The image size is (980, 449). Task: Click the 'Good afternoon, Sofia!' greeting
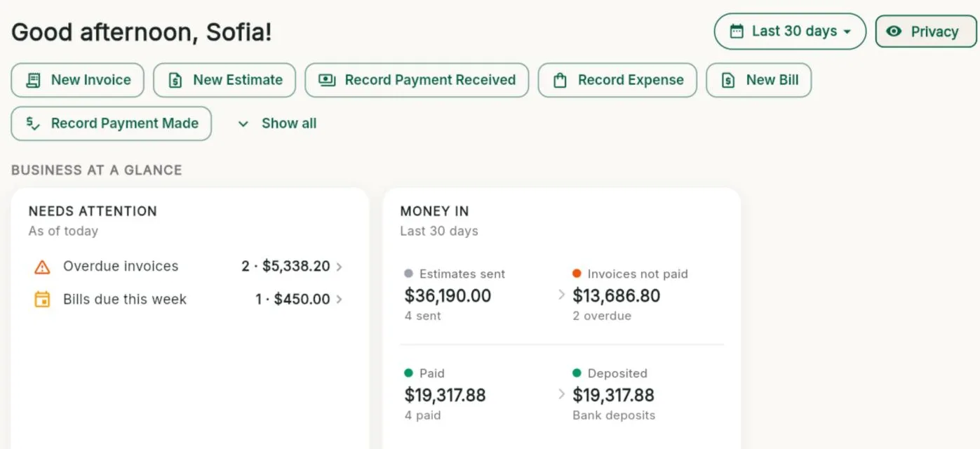(x=142, y=32)
